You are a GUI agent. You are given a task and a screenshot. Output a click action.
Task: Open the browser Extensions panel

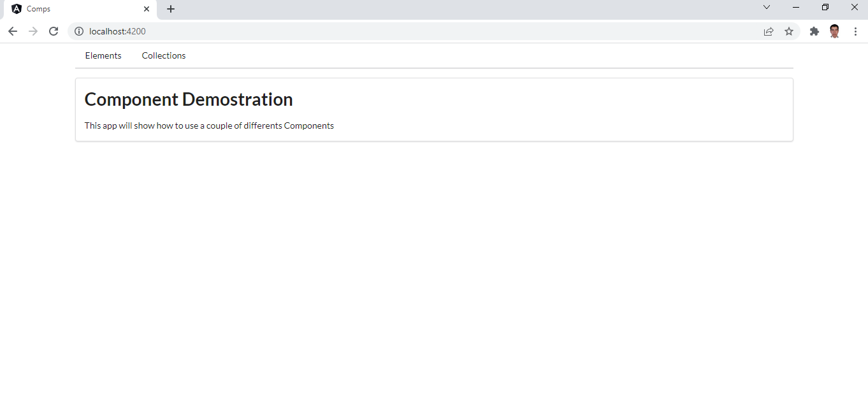click(814, 31)
